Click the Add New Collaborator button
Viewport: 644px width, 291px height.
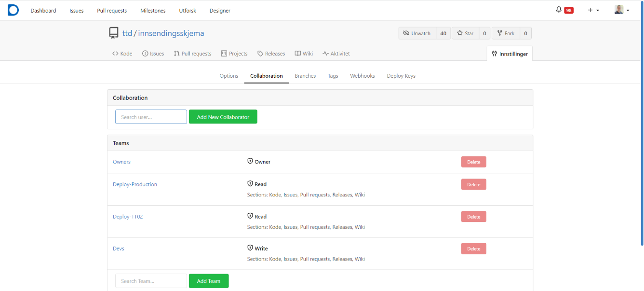(223, 117)
